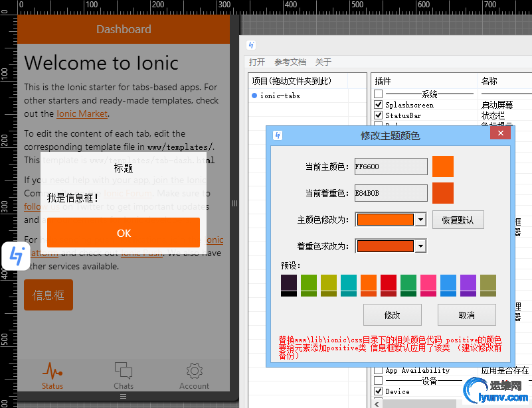Click the popup message 我是信息框!
The width and height of the screenshot is (532, 408).
click(72, 197)
